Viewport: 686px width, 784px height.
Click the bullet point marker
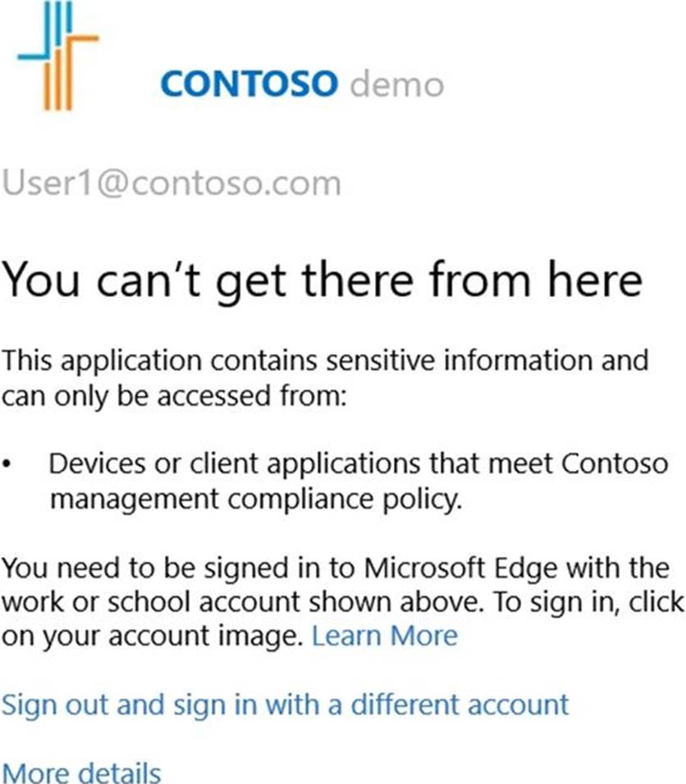(7, 465)
